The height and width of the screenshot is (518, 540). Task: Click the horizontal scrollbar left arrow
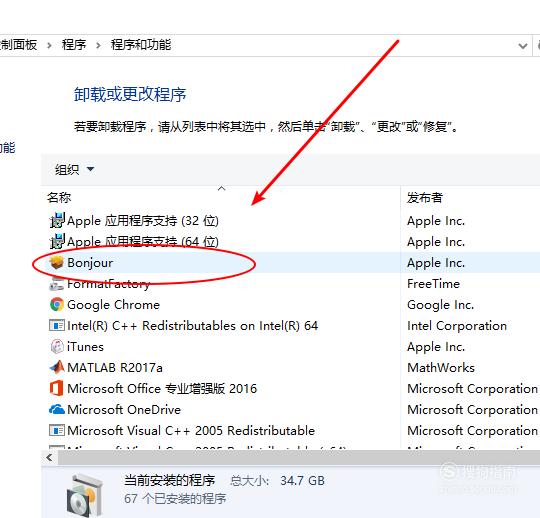pyautogui.click(x=50, y=458)
